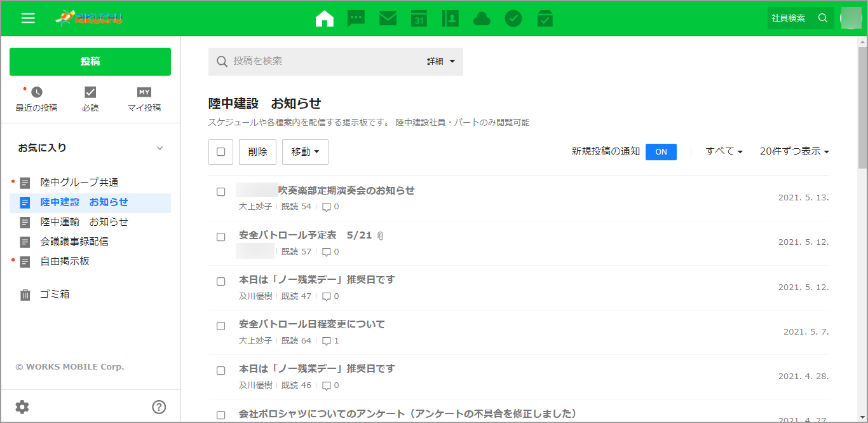This screenshot has height=423, width=868.
Task: Open post 安全パトロール日程変更について
Action: click(312, 324)
